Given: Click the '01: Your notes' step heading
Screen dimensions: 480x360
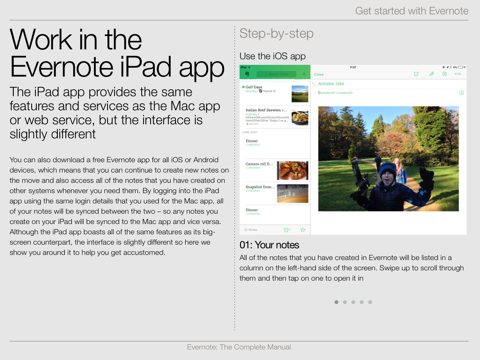Looking at the screenshot, I should (x=269, y=245).
